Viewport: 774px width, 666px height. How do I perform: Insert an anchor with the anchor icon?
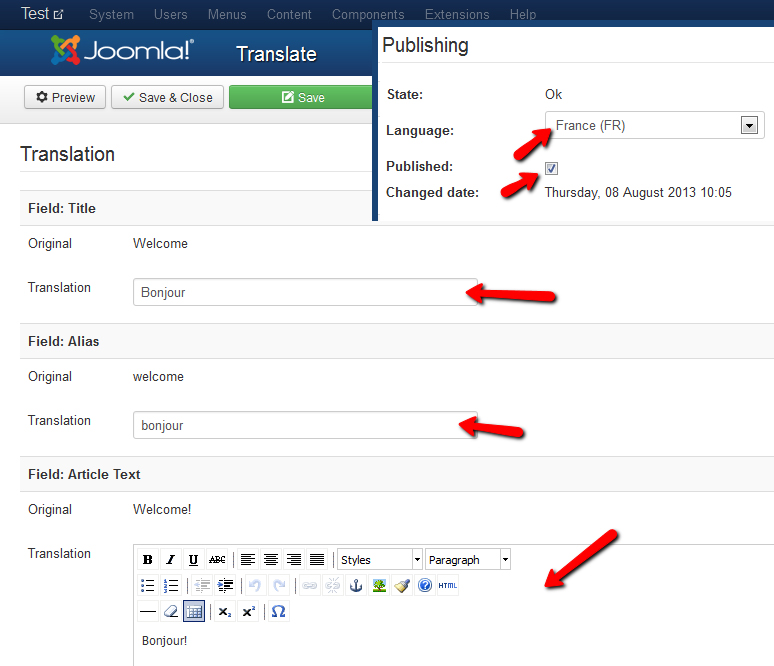tap(356, 586)
